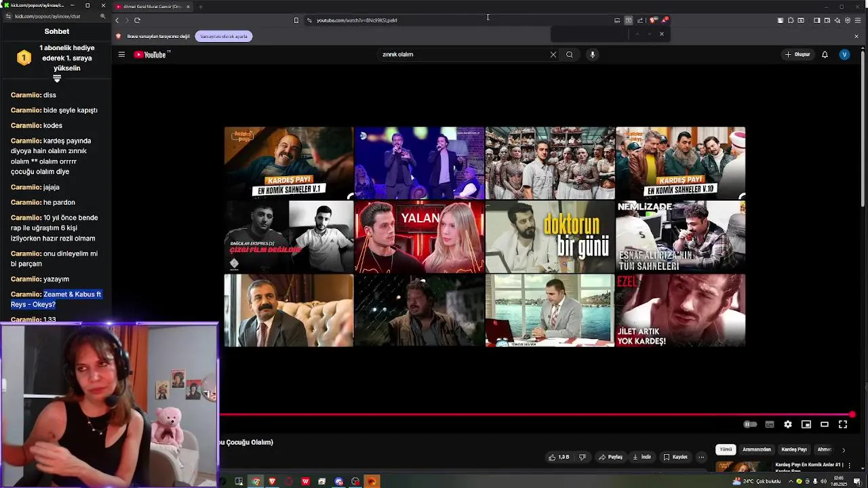
Task: Dislike the video with thumbs-down button
Action: coord(582,457)
